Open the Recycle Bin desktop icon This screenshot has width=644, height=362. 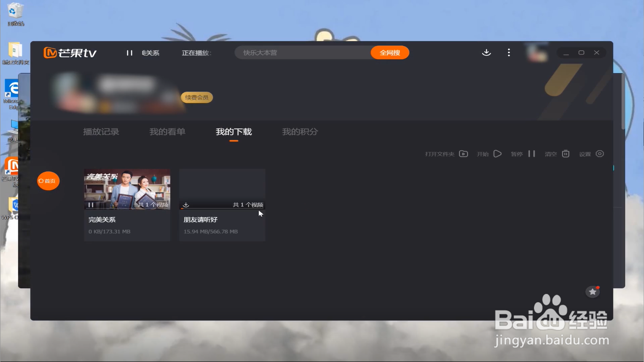pyautogui.click(x=15, y=14)
